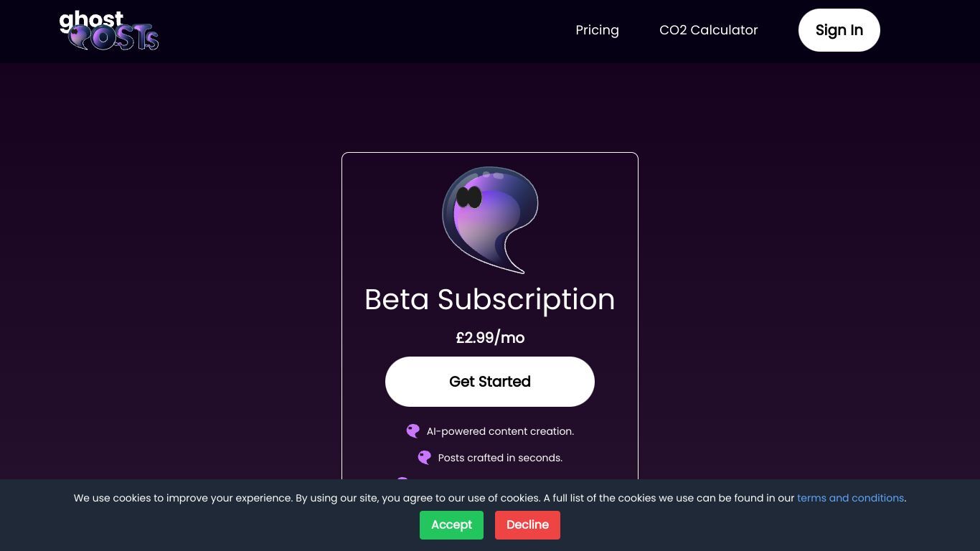
Task: Click the ghost mascot's black eyes
Action: tap(469, 197)
